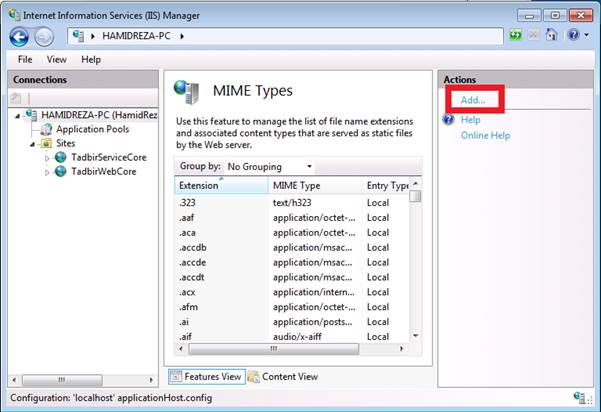Select the Sites folder node
This screenshot has height=412, width=601.
(66, 143)
